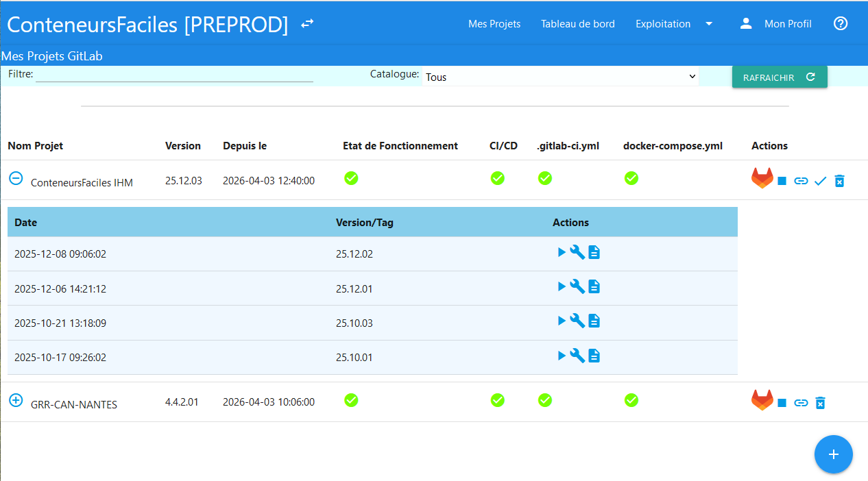Open document icon for version 25.12.01
Screen dimensions: 868x481
594,286
